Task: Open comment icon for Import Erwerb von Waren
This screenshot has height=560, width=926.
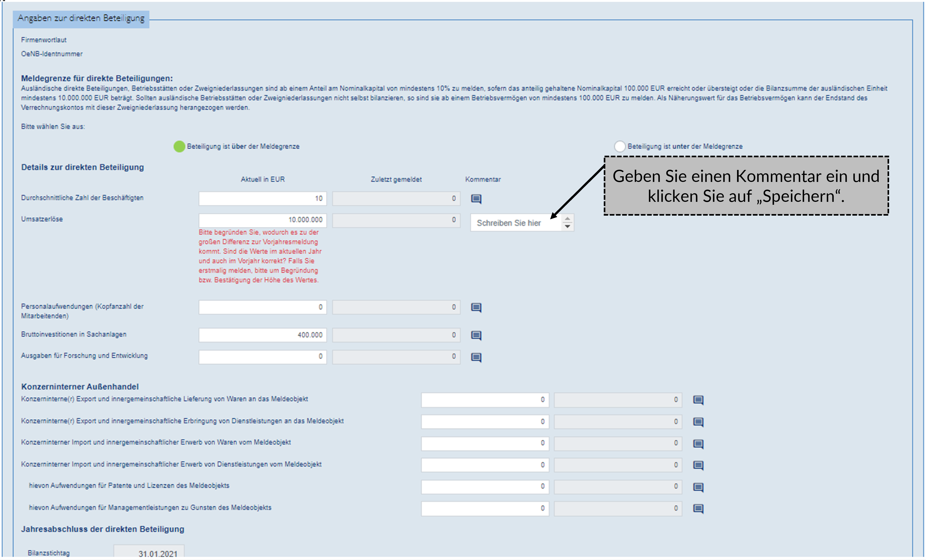Action: tap(698, 444)
